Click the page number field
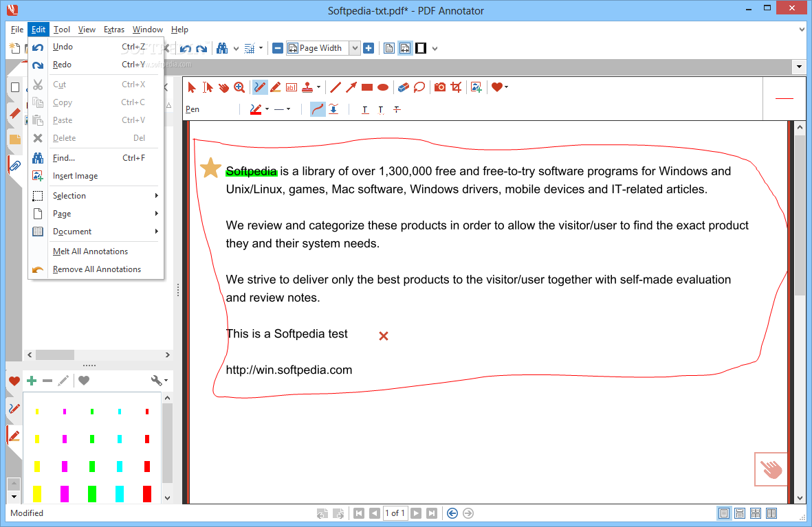 [395, 513]
